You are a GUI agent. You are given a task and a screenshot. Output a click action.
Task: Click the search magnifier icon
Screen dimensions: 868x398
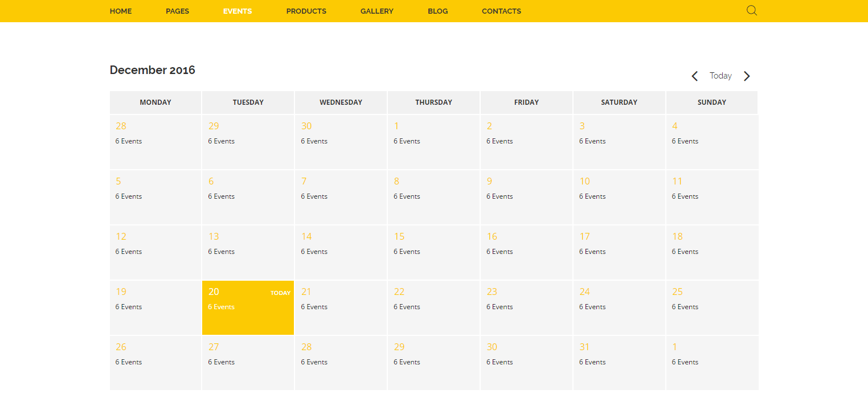point(751,10)
